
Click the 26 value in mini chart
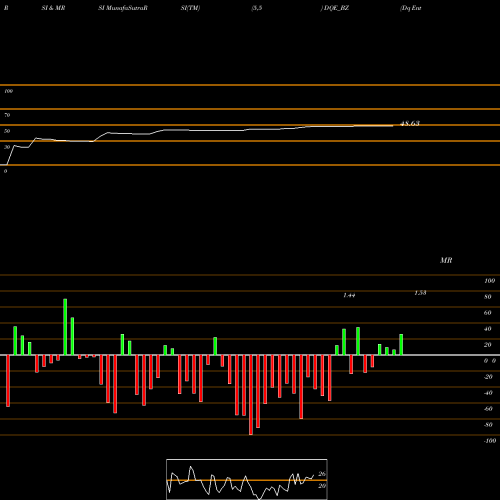pyautogui.click(x=322, y=474)
